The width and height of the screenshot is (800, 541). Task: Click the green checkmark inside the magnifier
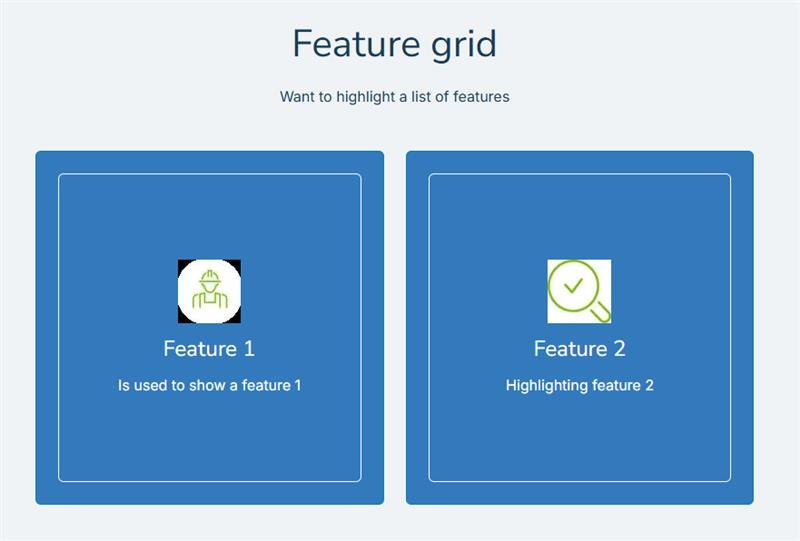[573, 285]
